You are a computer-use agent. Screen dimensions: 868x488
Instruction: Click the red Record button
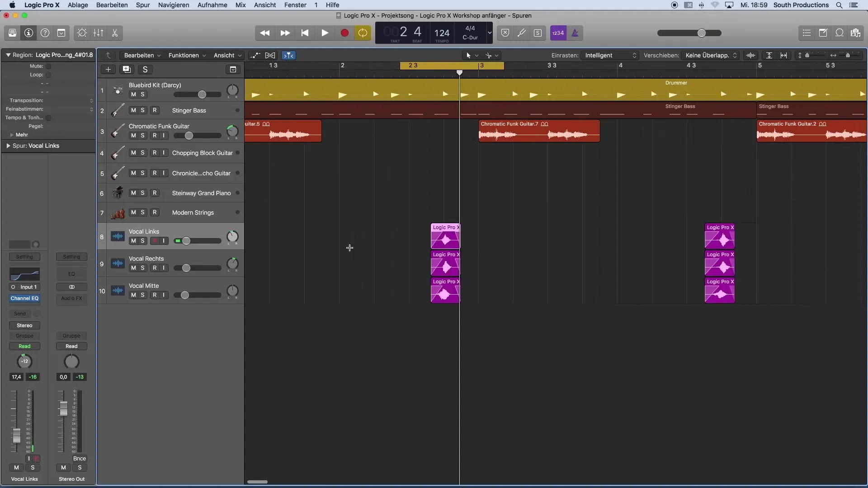coord(344,33)
